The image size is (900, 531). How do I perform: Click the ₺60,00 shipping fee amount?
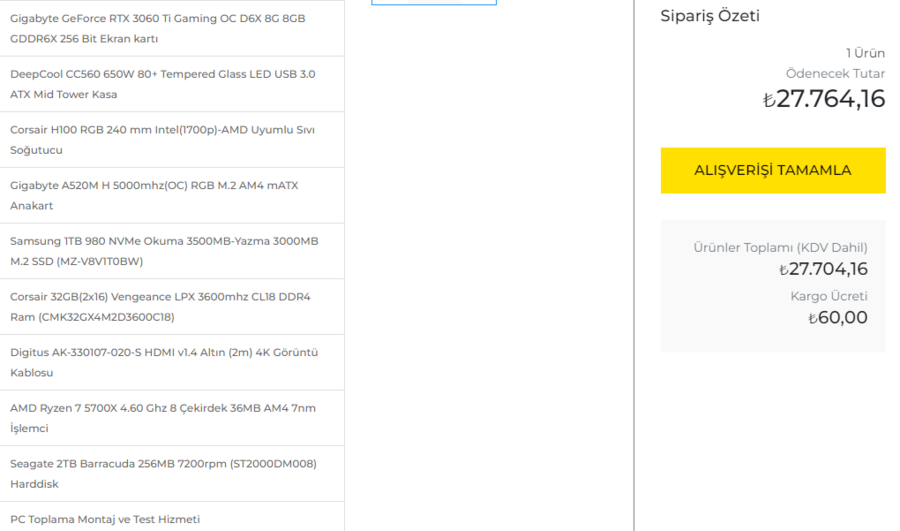[x=838, y=318]
